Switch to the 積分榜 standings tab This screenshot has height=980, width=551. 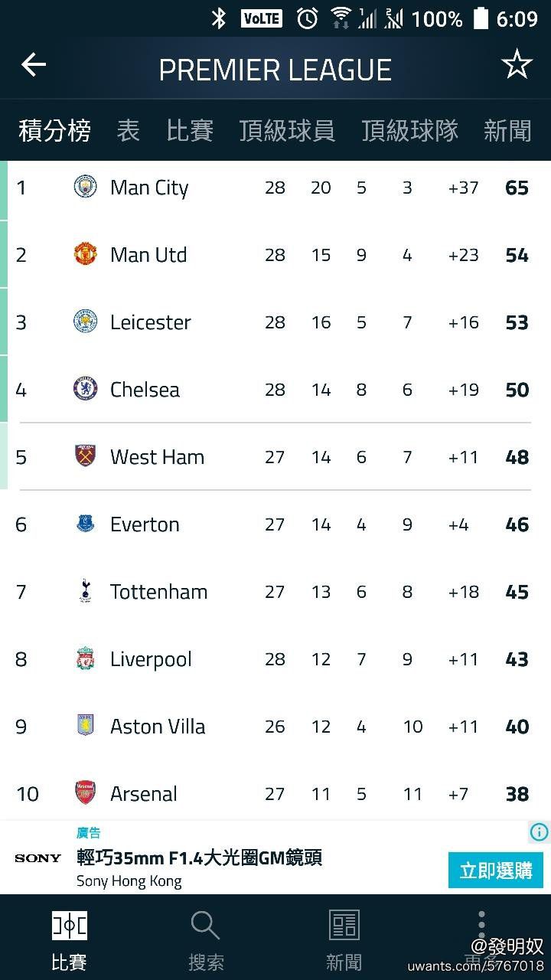pyautogui.click(x=54, y=130)
